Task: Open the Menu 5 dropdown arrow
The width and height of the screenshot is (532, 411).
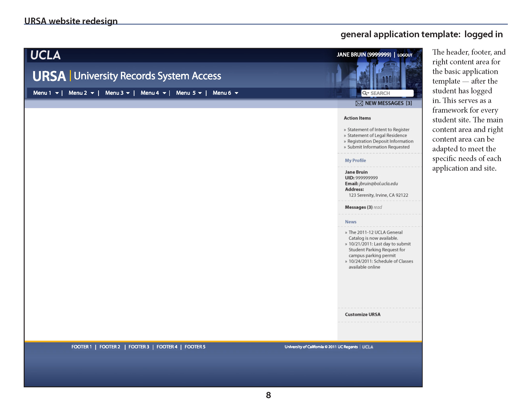Action: 200,93
